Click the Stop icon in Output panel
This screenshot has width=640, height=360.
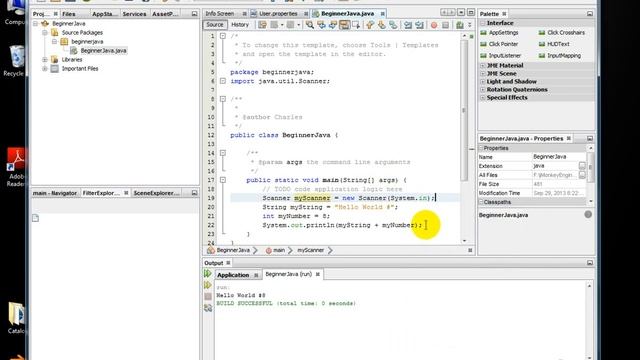point(208,296)
